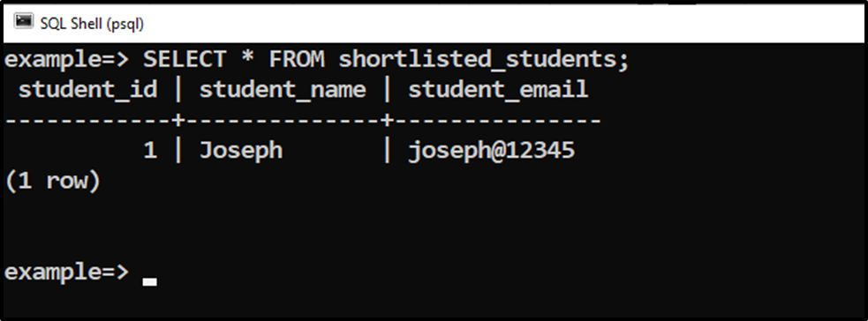Click the SQL Shell terminal icon in title bar
This screenshot has width=868, height=321.
pyautogui.click(x=23, y=21)
